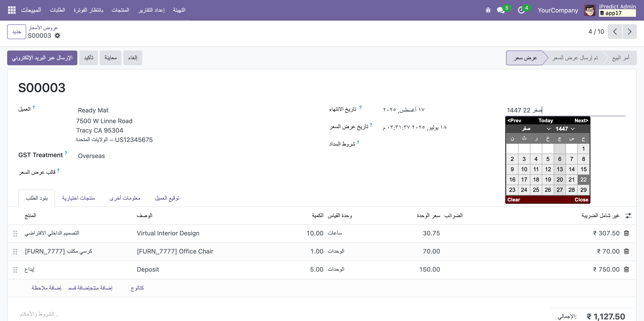Grab the Deposit row handle

click(15, 270)
